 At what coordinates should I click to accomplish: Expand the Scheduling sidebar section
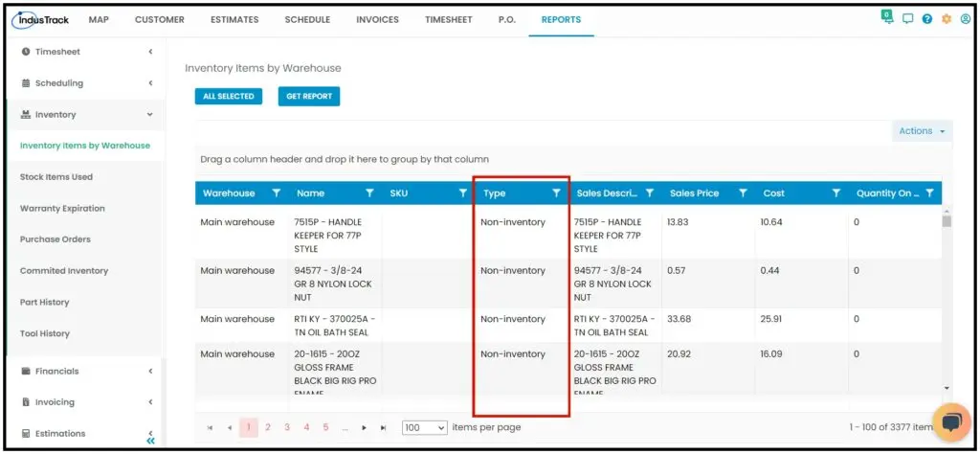[x=86, y=83]
